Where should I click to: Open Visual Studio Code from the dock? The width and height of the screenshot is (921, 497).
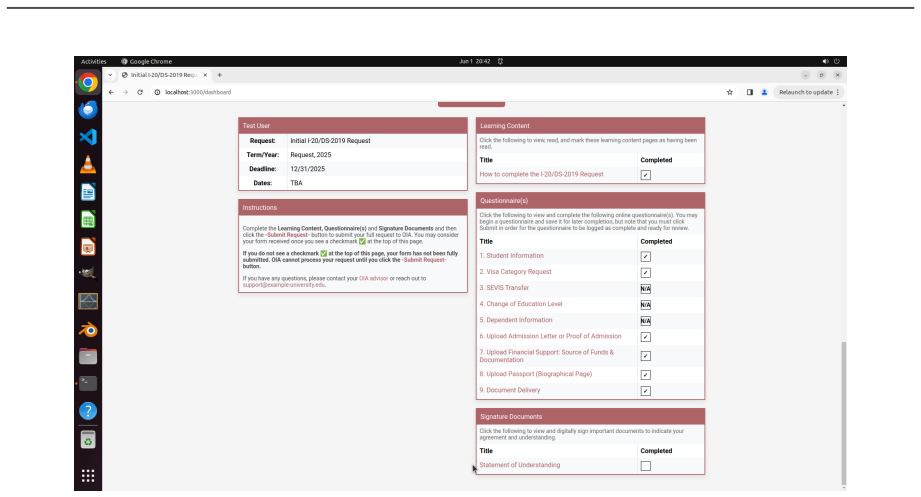click(x=88, y=137)
